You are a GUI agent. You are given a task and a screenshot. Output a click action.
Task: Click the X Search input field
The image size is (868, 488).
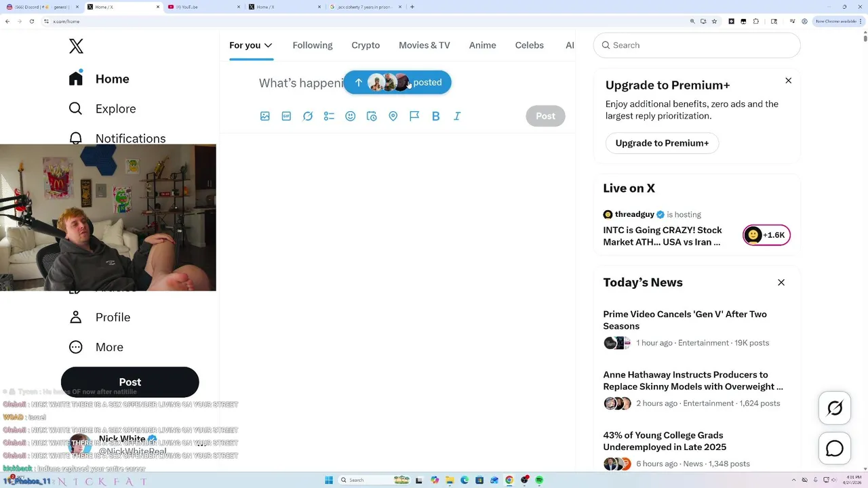click(x=697, y=45)
